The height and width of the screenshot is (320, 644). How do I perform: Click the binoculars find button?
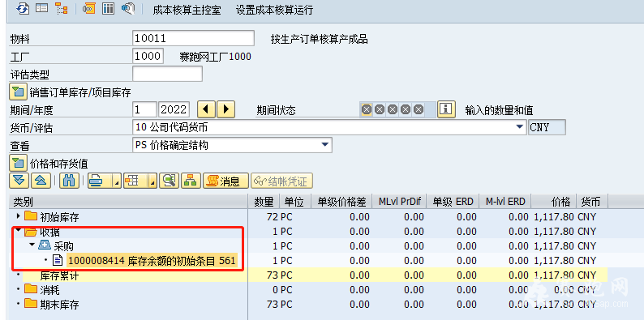click(69, 181)
